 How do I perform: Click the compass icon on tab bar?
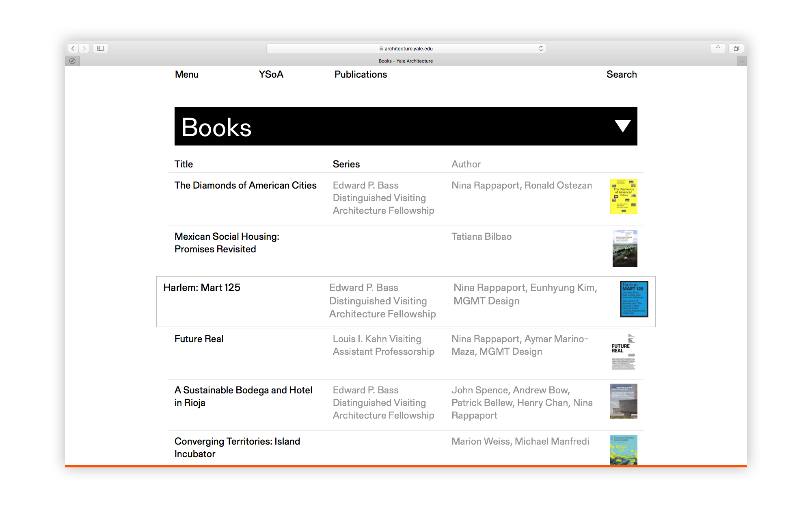[72, 61]
